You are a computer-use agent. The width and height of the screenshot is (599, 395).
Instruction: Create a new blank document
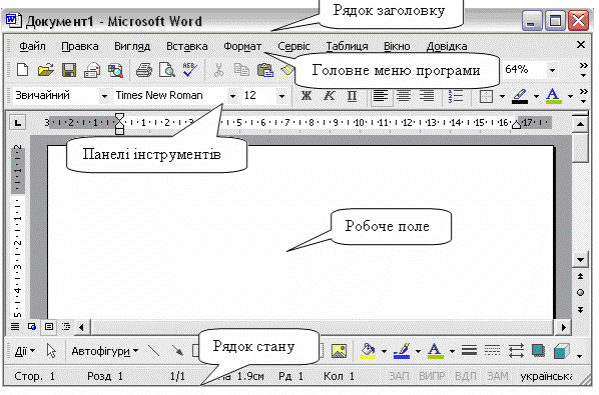(x=23, y=70)
